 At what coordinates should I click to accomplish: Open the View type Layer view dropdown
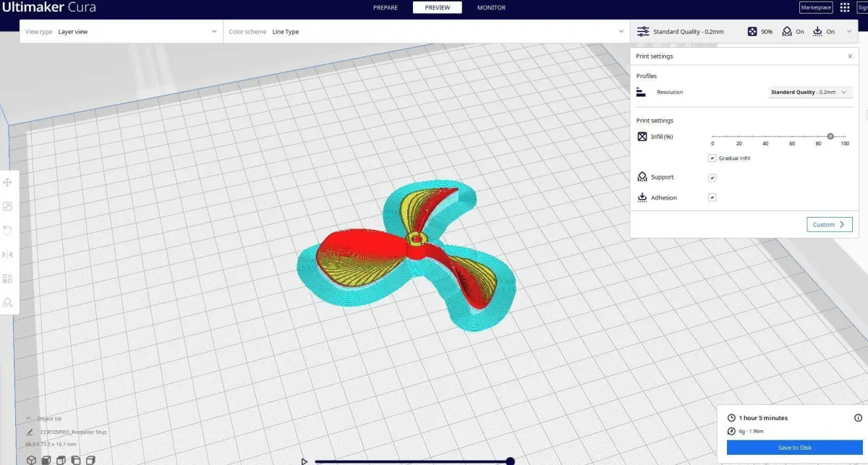pyautogui.click(x=121, y=32)
